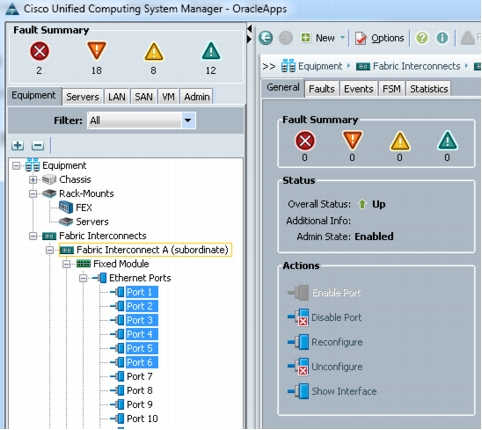Click the Fixed Module icon
Viewport: 482px width, 430px height.
83,264
